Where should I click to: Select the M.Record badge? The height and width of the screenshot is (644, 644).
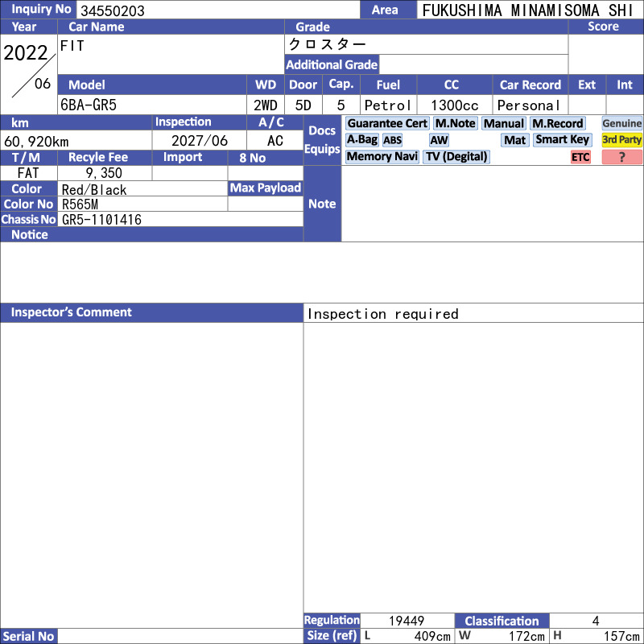[558, 123]
